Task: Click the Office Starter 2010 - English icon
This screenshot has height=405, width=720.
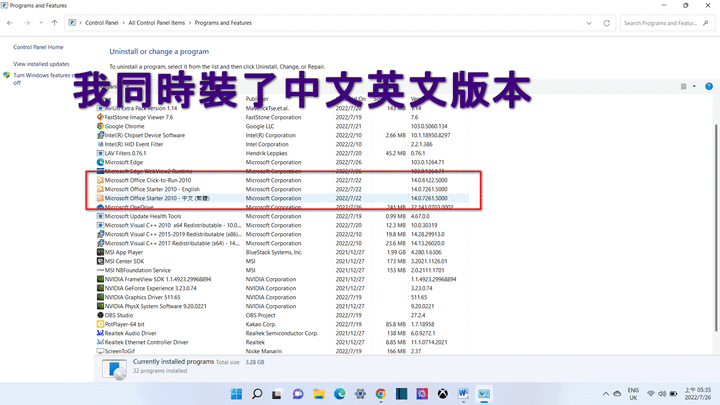Action: point(100,189)
